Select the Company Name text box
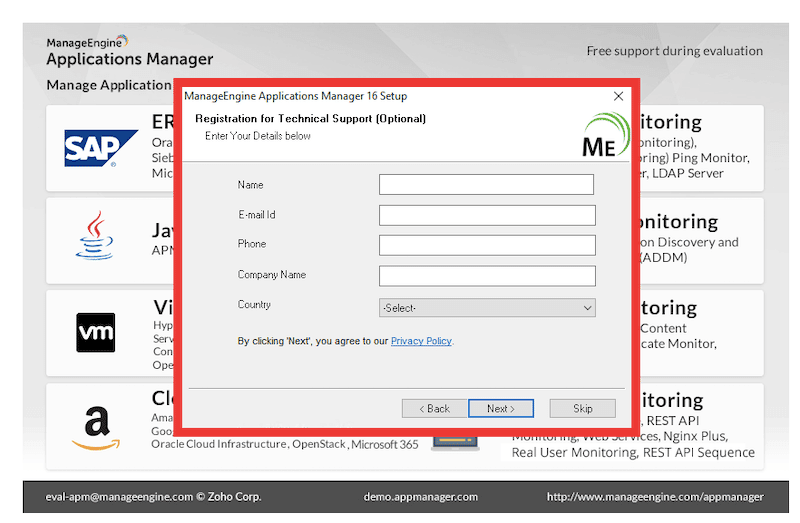Image resolution: width=800 pixels, height=523 pixels. (487, 276)
